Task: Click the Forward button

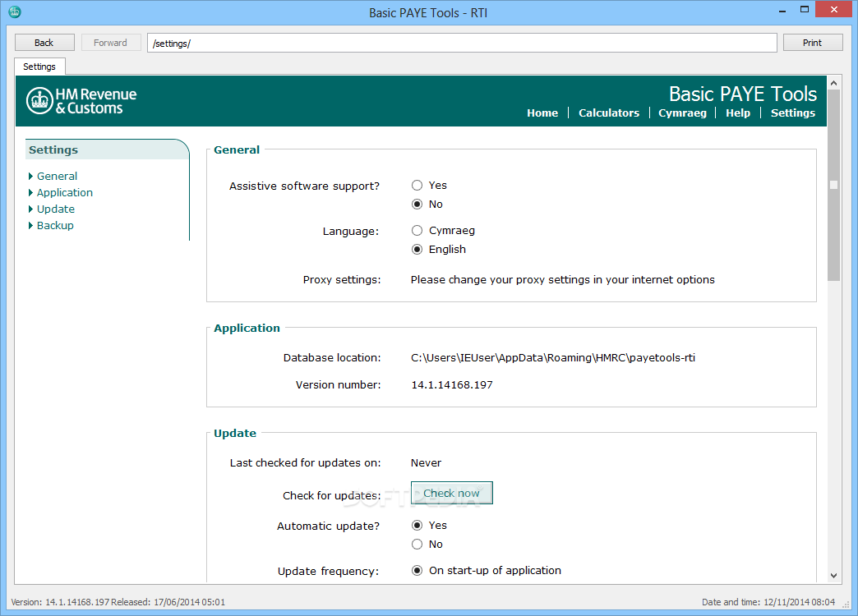Action: click(110, 43)
